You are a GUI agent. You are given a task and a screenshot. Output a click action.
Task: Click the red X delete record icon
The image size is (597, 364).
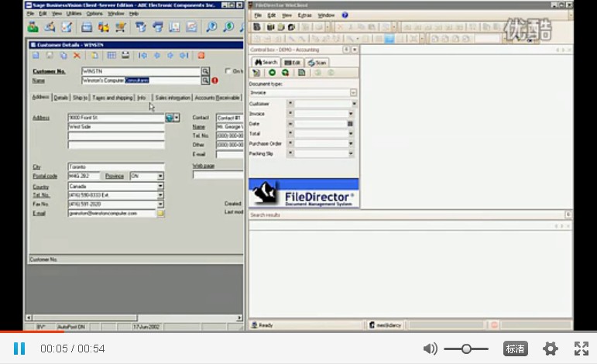(x=77, y=56)
